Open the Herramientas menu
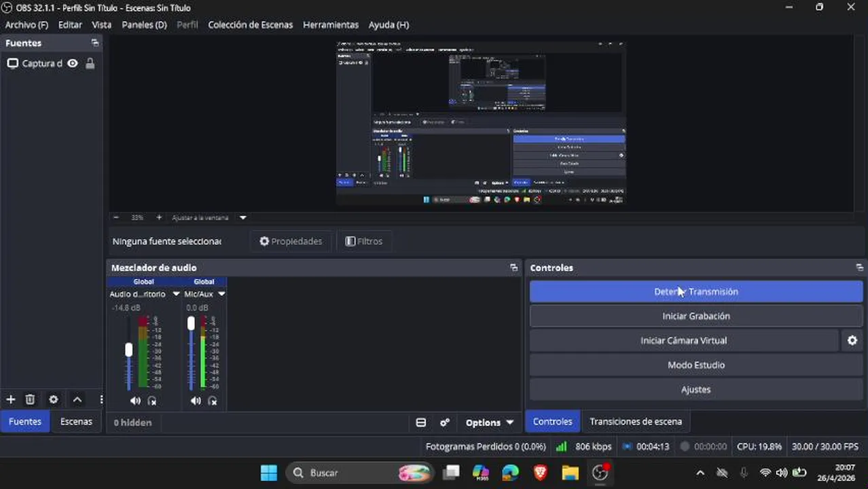Screen dimensions: 868x489 (x=331, y=24)
